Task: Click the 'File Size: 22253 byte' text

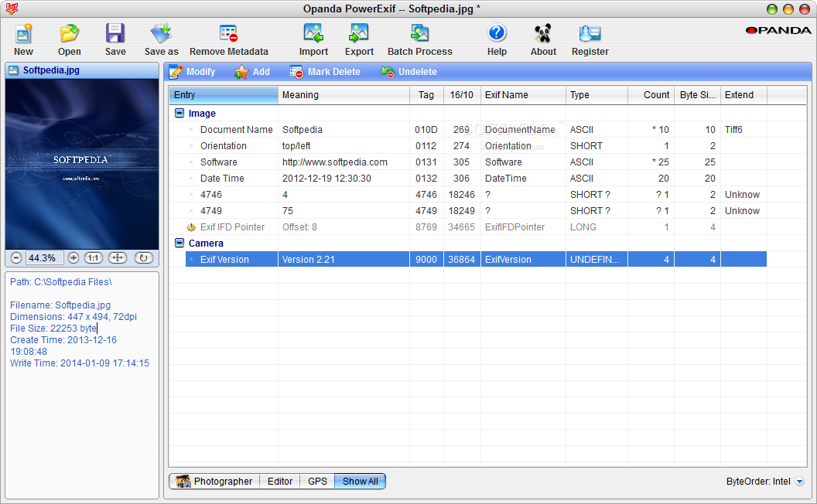Action: point(53,329)
